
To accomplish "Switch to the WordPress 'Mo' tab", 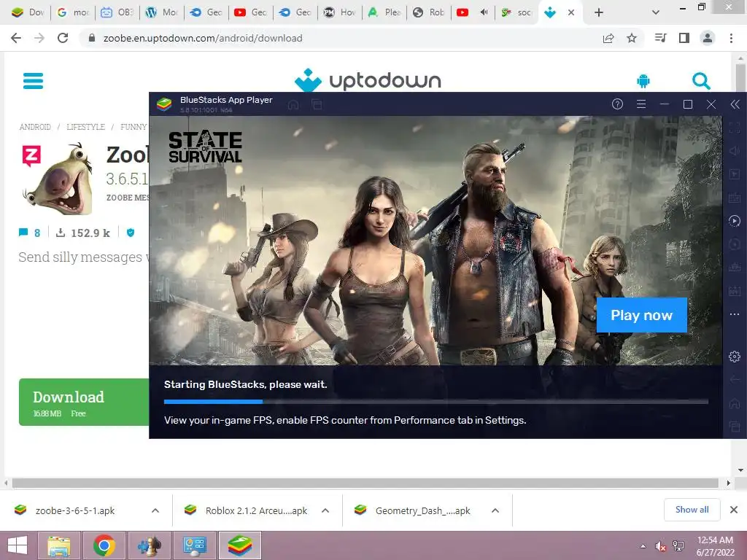I will coord(162,12).
